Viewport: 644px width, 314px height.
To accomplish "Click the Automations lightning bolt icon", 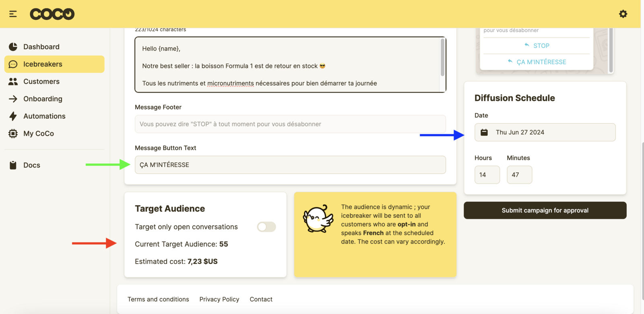I will [x=13, y=116].
